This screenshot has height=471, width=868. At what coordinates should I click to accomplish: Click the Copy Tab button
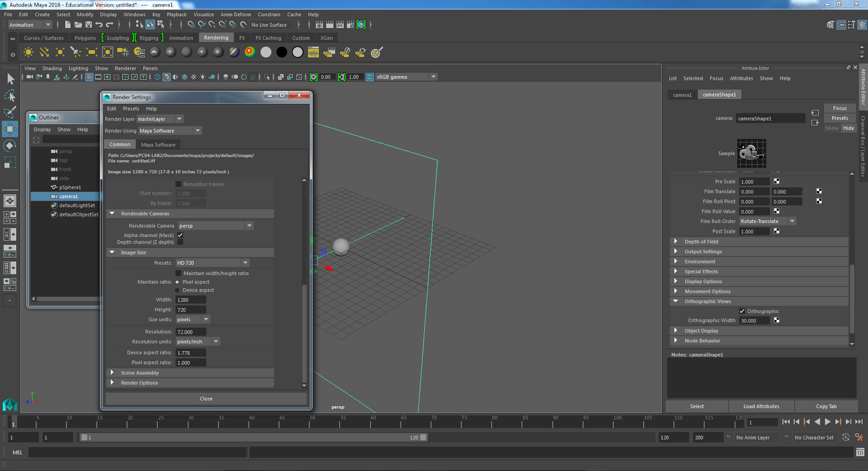(826, 406)
